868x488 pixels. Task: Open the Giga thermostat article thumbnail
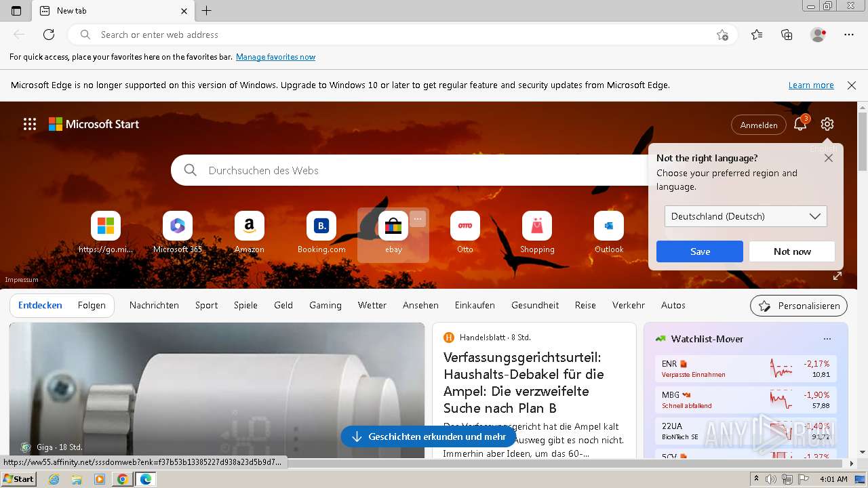(217, 390)
